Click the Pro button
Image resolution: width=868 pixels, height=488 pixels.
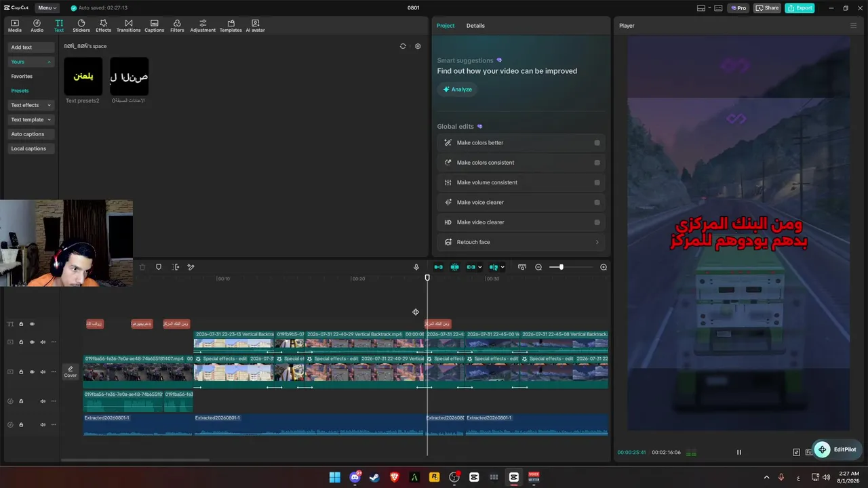(x=738, y=8)
